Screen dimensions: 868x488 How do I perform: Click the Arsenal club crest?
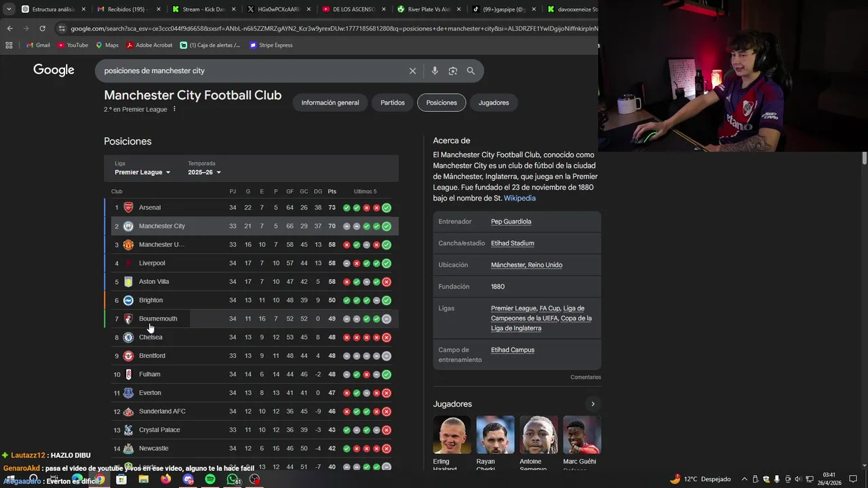[128, 207]
